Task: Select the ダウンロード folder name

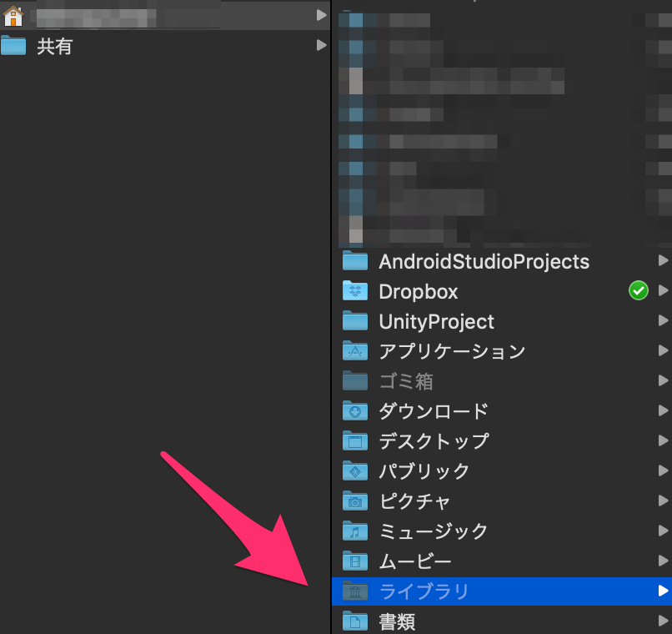Action: (x=434, y=411)
